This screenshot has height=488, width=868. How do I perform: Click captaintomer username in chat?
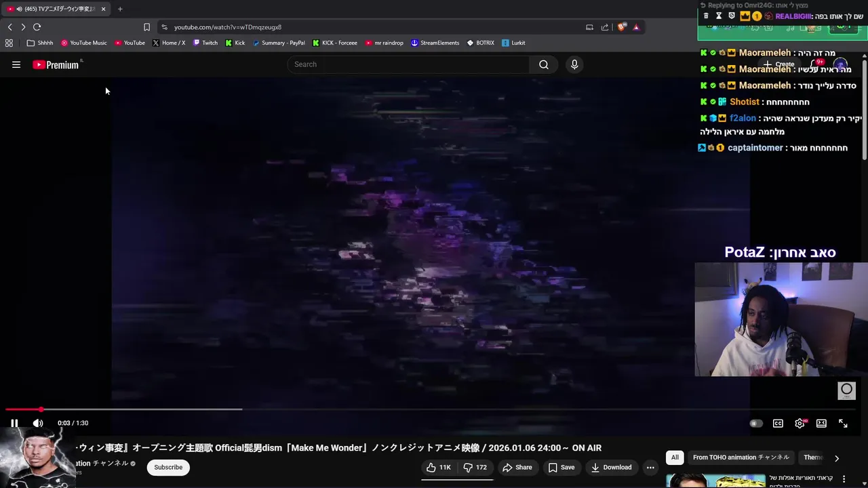(x=755, y=148)
